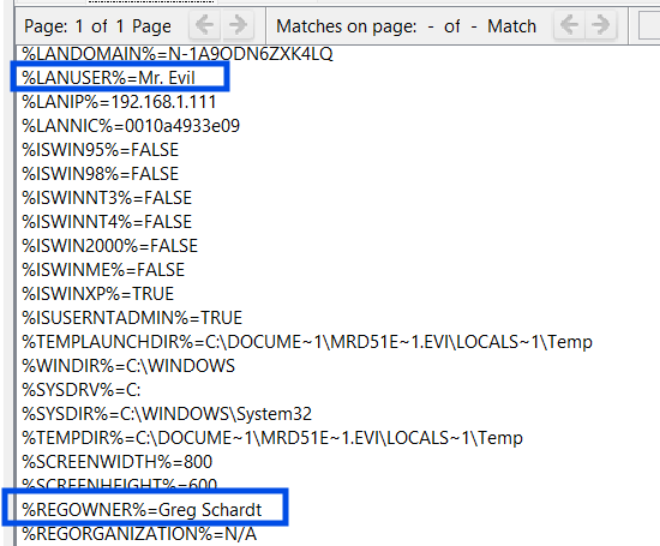
Task: Click the %SYSDIR% System32 line
Action: 154,414
